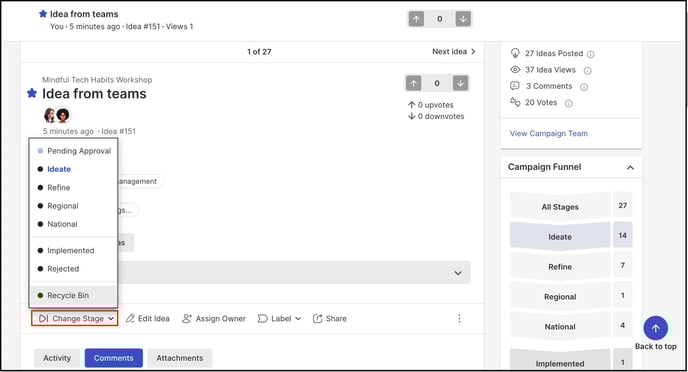Screen dimensions: 688x372
Task: Open the Attachments tab
Action: coord(180,358)
